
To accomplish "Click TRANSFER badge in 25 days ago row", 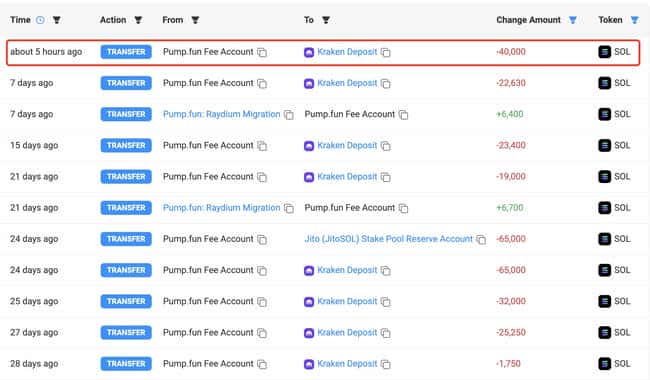I will click(x=126, y=301).
